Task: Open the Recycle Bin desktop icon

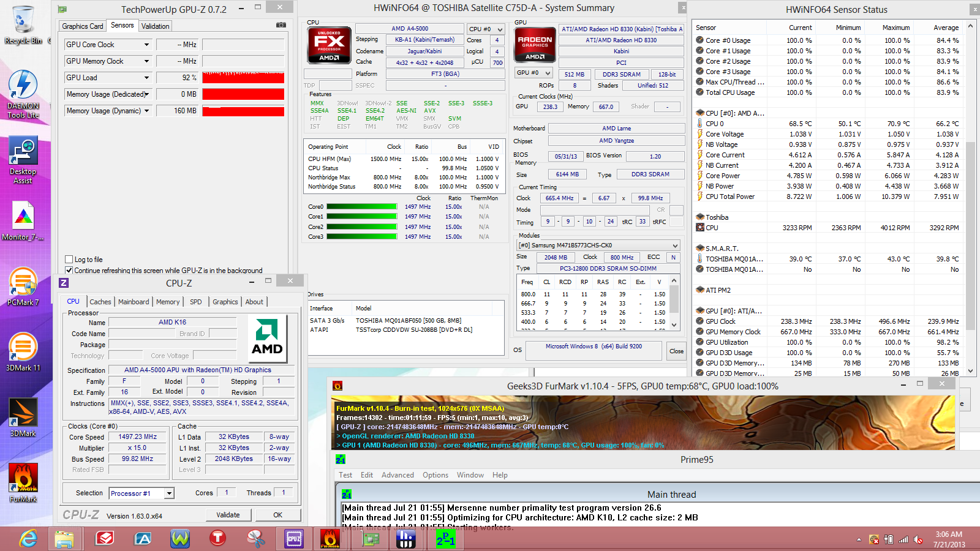Action: pyautogui.click(x=23, y=24)
